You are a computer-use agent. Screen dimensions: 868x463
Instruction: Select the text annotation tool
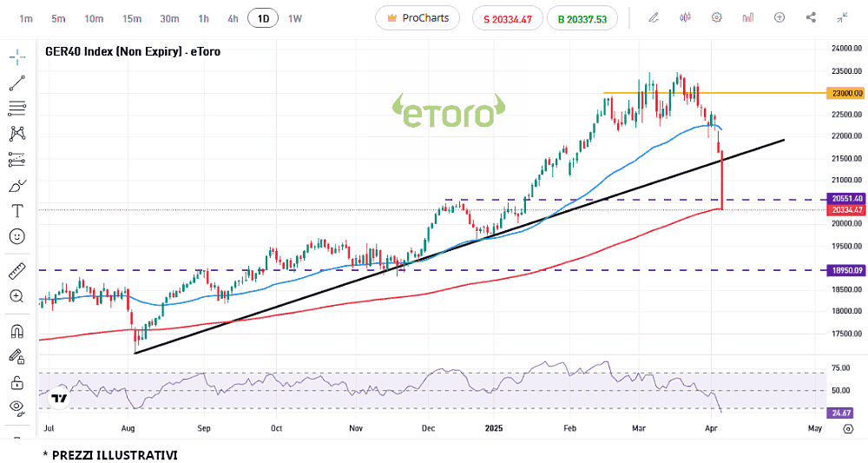click(17, 211)
